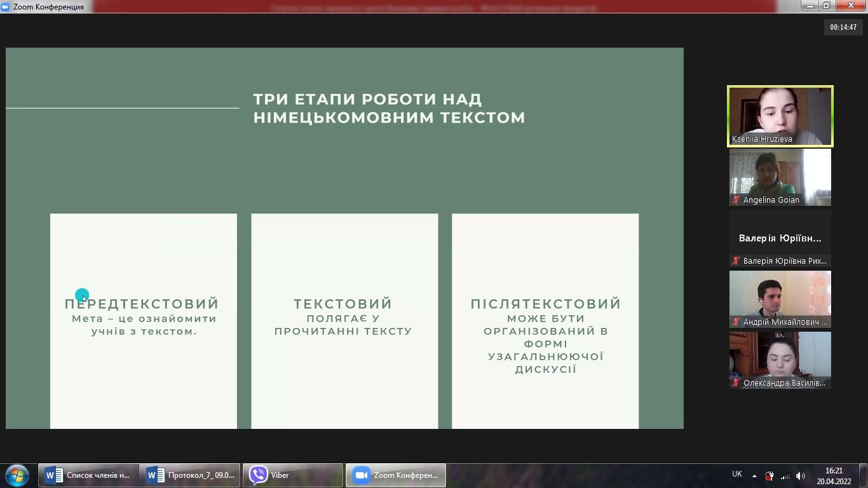Click the ПІСЛЯТЕКСТОВИЙ card heading
This screenshot has height=488, width=868.
coord(545,304)
